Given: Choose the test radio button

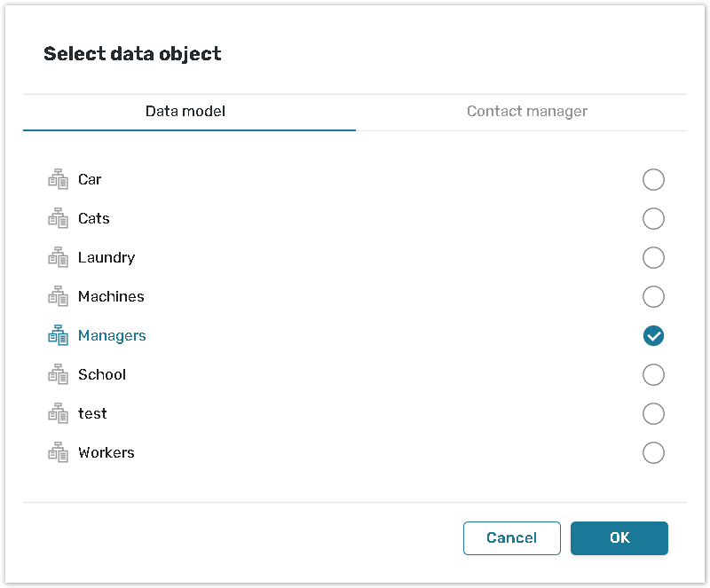Looking at the screenshot, I should [x=653, y=414].
